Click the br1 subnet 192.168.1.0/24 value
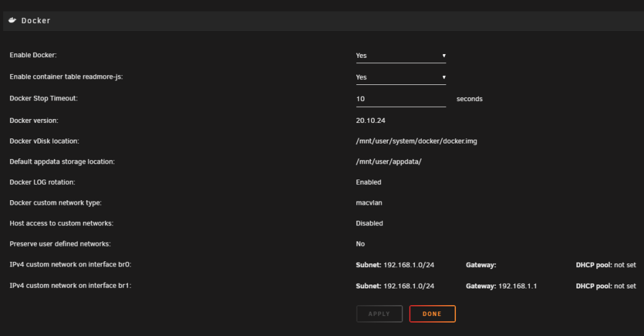 (x=409, y=286)
